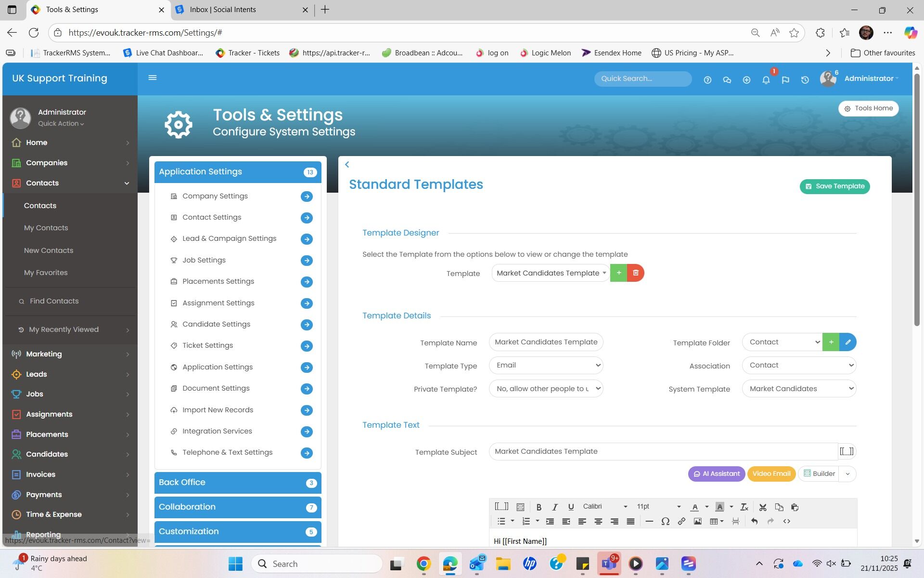Image resolution: width=924 pixels, height=578 pixels.
Task: Open the Calibri font family dropdown
Action: pos(605,507)
